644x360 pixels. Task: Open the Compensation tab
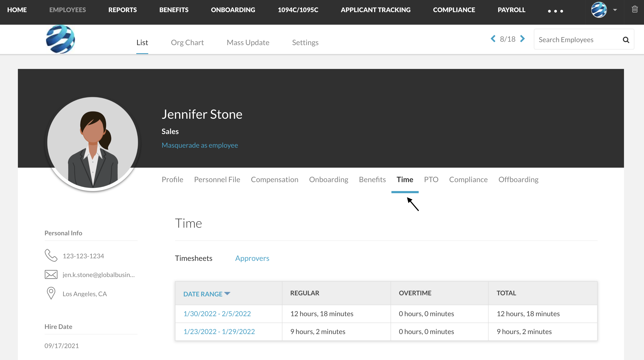(x=275, y=179)
